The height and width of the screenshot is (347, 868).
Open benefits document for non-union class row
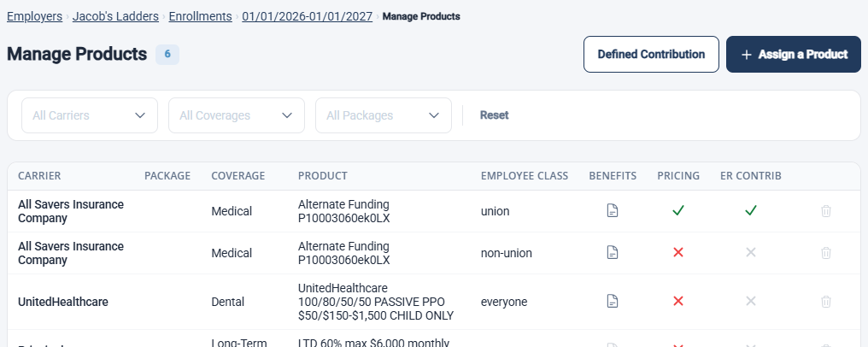[x=613, y=253]
